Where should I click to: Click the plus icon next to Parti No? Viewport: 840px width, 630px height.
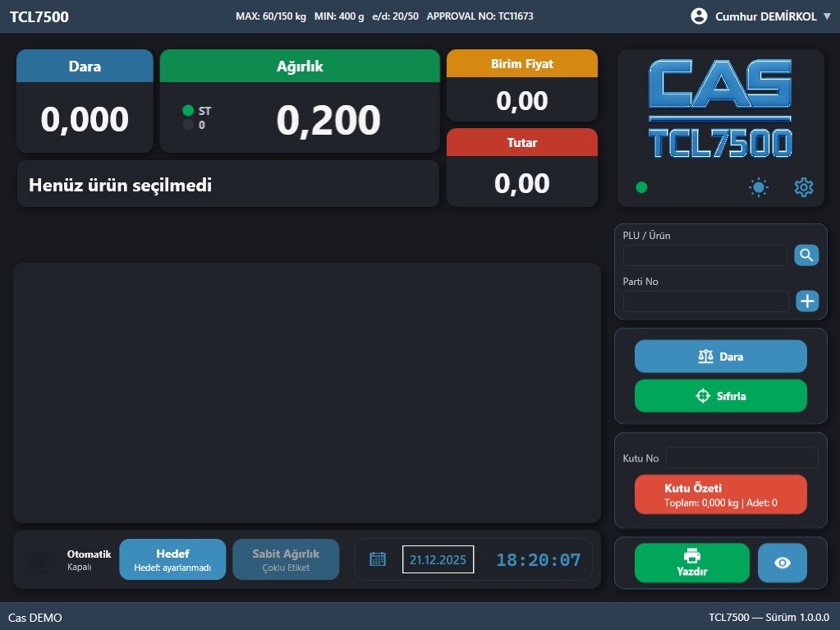click(806, 301)
